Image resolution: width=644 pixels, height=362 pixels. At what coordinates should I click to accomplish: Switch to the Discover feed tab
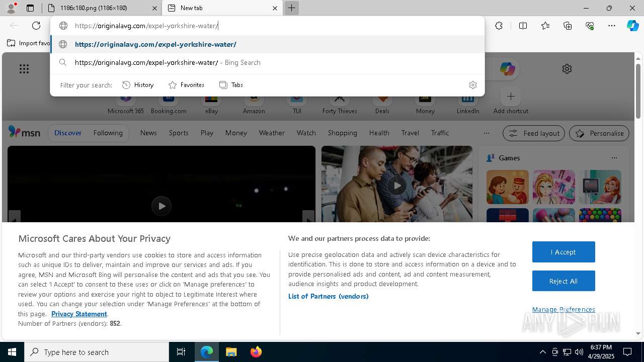click(x=68, y=133)
